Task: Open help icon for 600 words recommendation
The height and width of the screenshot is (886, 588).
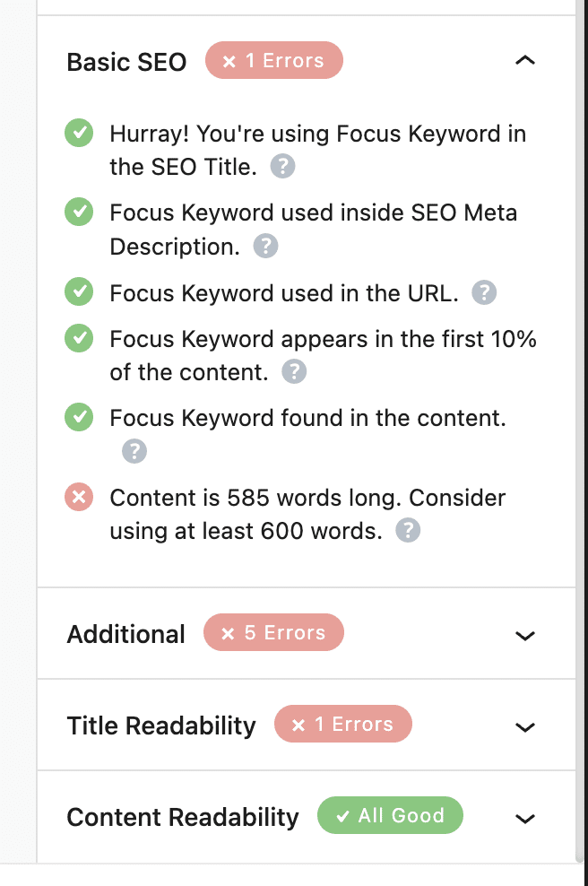Action: (408, 531)
